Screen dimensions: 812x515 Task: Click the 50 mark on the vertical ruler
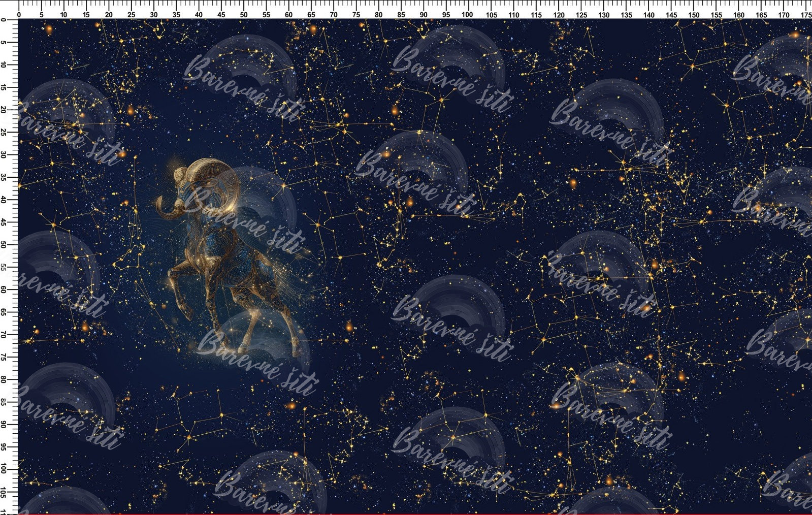pyautogui.click(x=4, y=244)
